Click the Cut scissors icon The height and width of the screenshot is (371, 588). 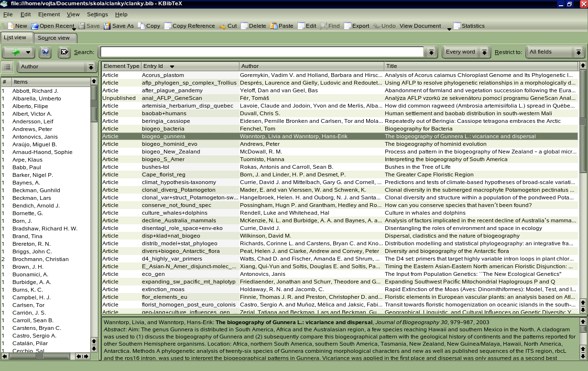pyautogui.click(x=222, y=26)
